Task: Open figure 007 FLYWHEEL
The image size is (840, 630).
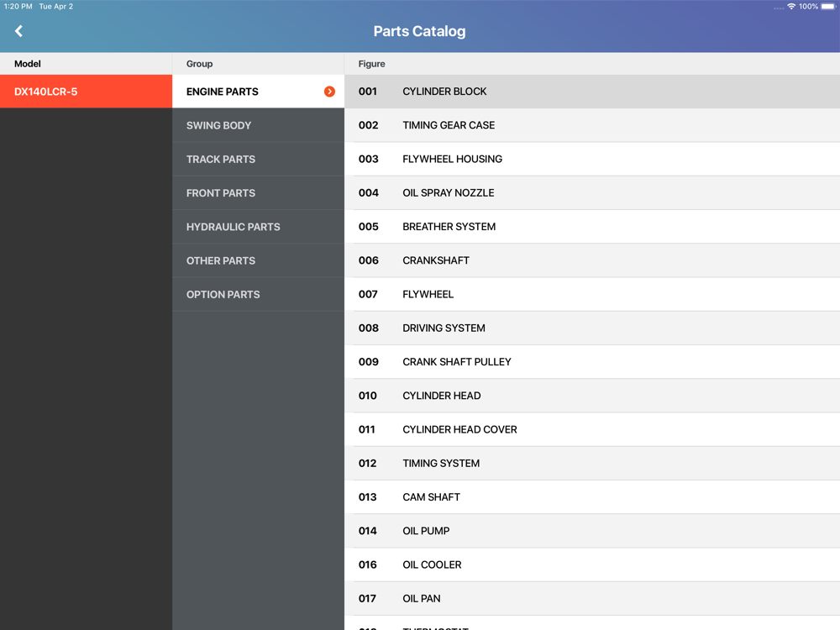Action: 592,294
